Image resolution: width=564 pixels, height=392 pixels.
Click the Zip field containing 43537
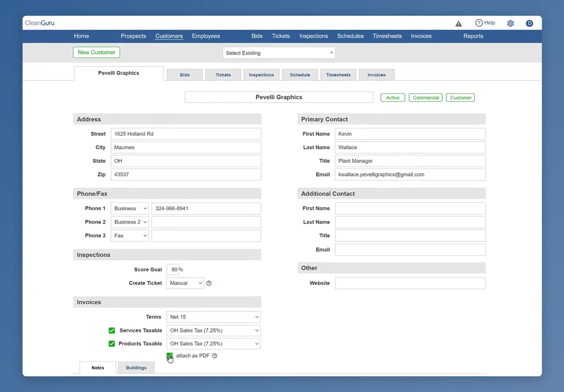[x=186, y=174]
